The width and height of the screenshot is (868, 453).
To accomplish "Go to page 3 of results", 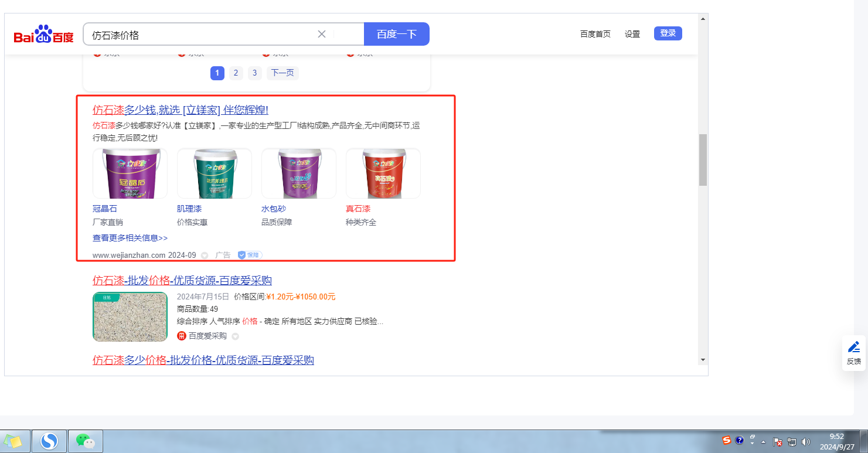I will tap(254, 73).
